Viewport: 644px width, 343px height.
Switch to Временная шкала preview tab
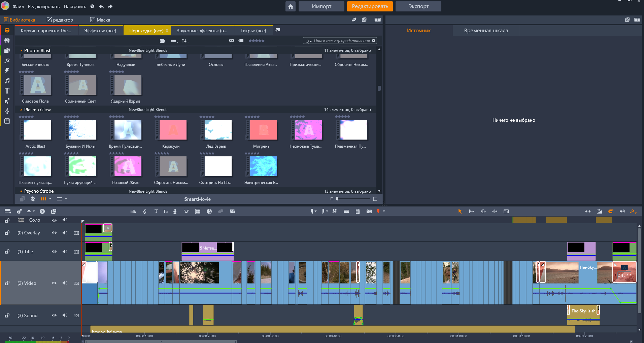[x=486, y=31]
